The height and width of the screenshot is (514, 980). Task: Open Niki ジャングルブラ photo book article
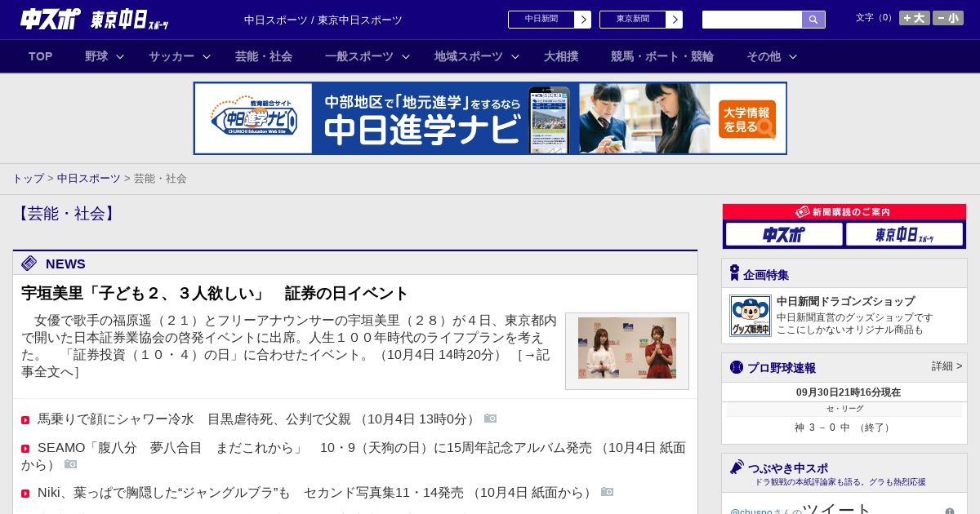coord(315,493)
